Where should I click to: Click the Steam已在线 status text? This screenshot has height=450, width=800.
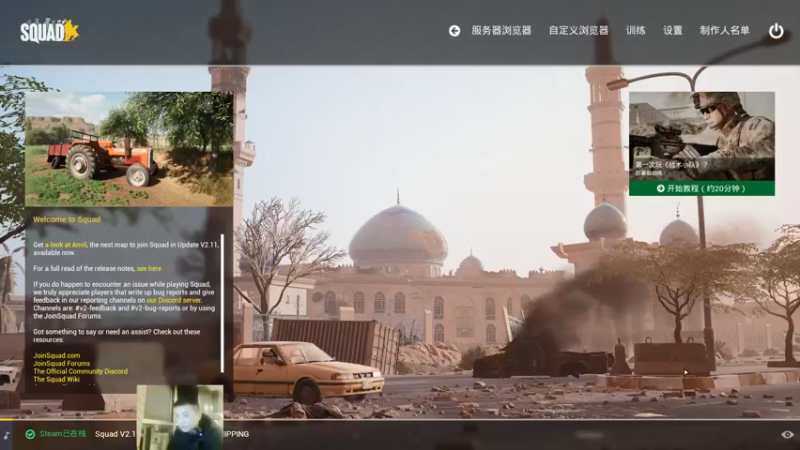coord(63,434)
